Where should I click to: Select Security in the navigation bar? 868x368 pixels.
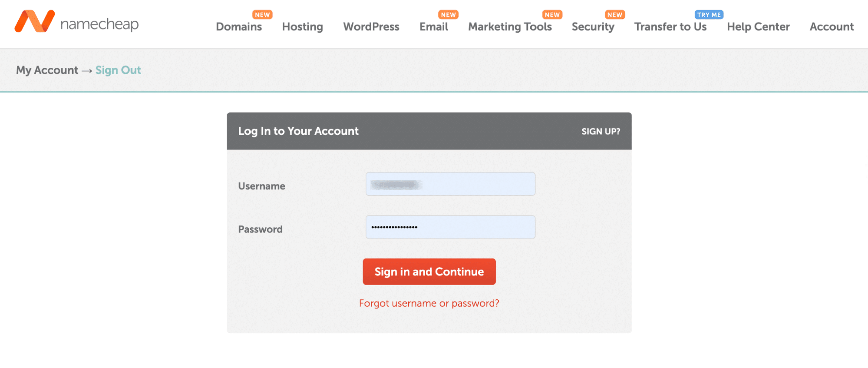(593, 27)
